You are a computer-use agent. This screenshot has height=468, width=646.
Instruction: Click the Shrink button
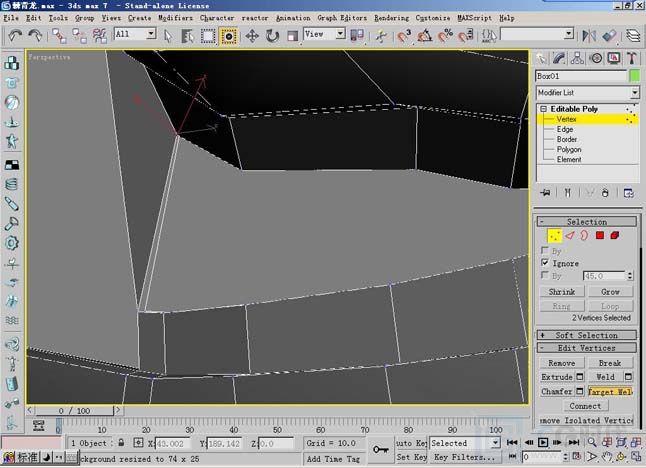562,292
